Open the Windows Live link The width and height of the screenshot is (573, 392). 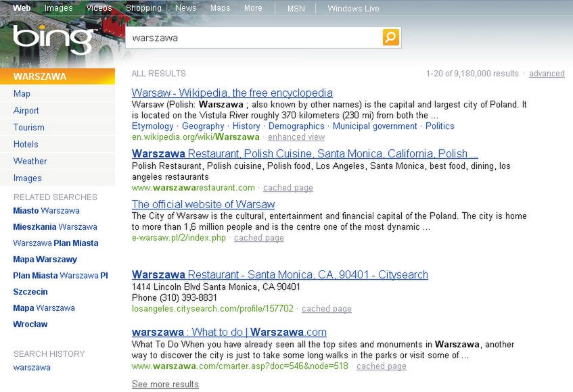353,8
